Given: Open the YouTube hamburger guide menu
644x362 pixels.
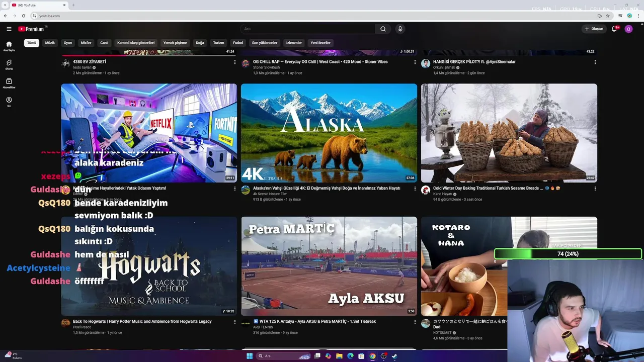Looking at the screenshot, I should [9, 29].
